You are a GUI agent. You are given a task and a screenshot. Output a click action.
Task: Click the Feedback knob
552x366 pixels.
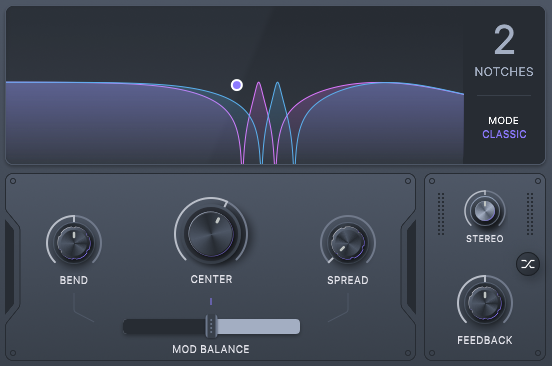pyautogui.click(x=485, y=303)
